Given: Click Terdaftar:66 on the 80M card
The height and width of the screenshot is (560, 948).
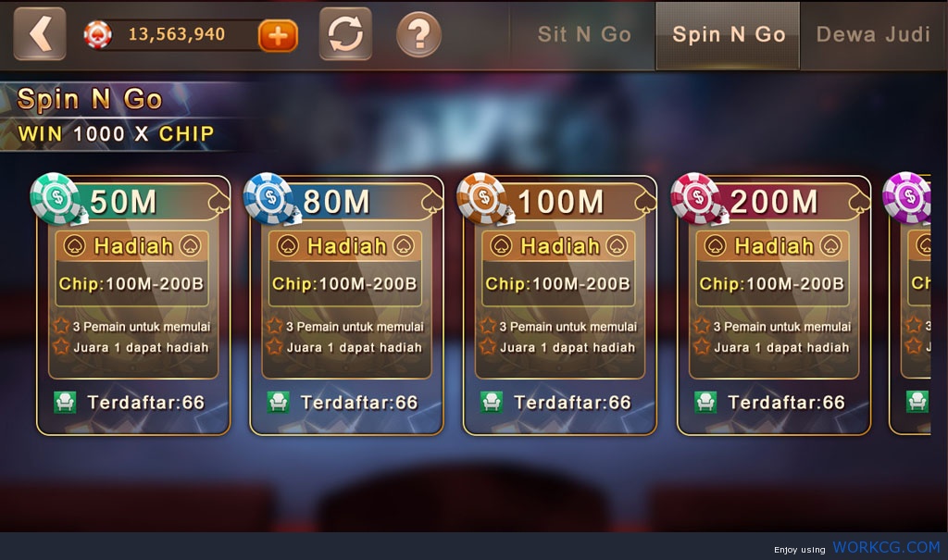Looking at the screenshot, I should click(359, 403).
